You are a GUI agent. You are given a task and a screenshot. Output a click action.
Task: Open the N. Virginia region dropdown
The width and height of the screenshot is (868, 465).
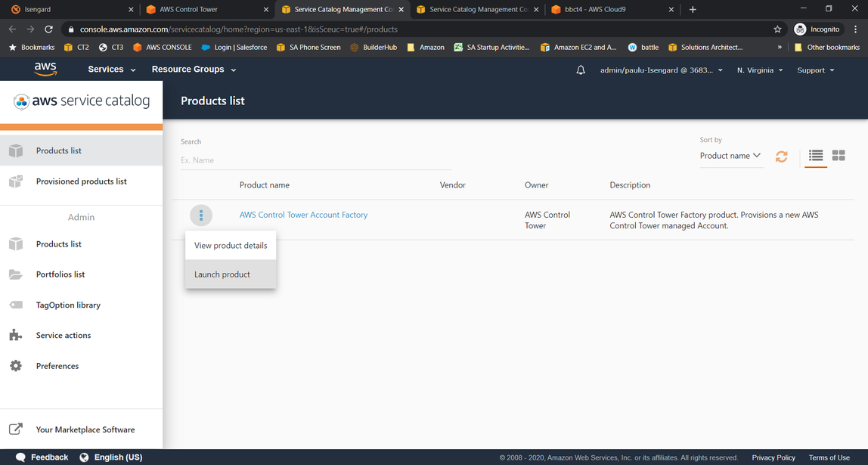click(x=759, y=70)
